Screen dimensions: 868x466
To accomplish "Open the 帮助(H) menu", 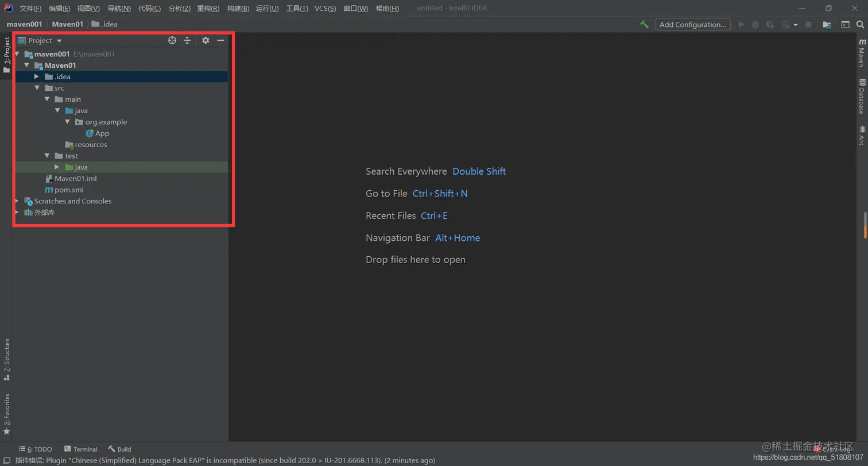I will (x=387, y=9).
